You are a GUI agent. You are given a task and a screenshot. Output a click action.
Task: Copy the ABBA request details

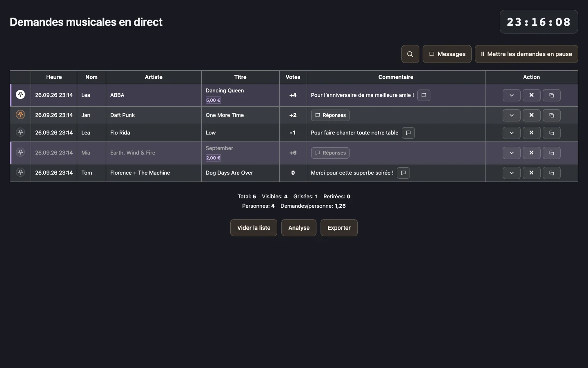552,95
